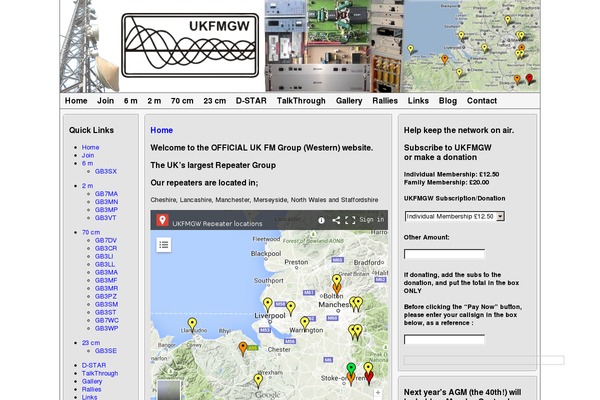
Task: Open Home in Quick Links
Action: point(90,147)
